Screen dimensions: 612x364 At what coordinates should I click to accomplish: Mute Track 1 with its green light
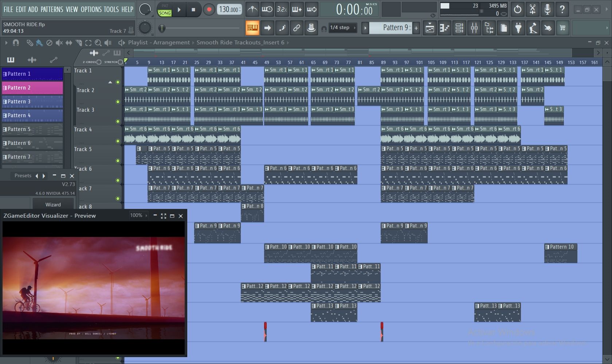[118, 82]
